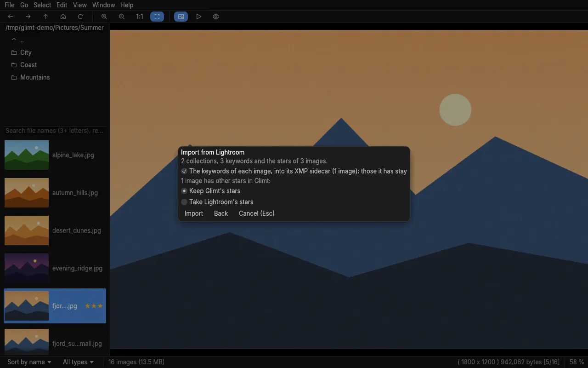
Task: Open the File menu
Action: tap(9, 5)
